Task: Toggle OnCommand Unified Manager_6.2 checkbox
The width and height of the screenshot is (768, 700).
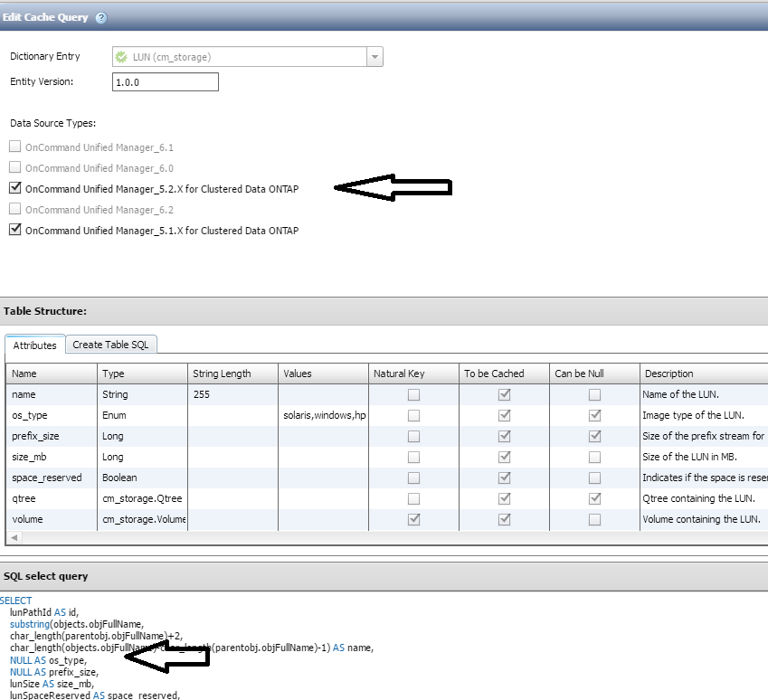Action: [15, 209]
